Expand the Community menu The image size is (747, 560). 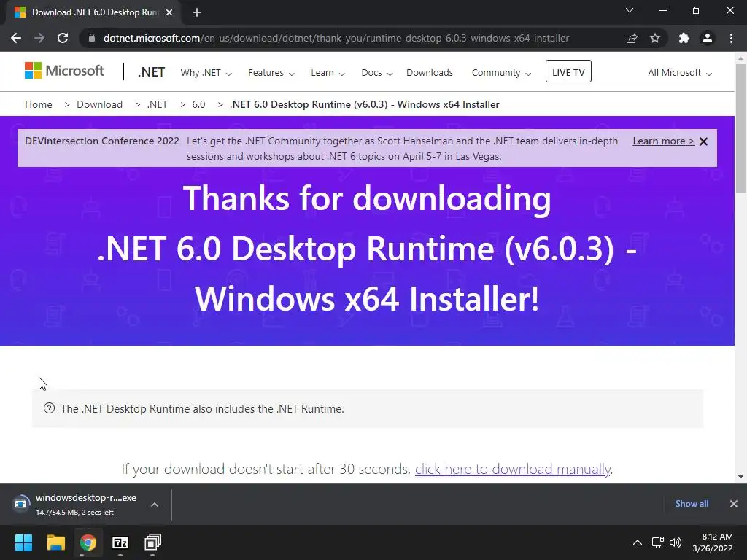tap(501, 73)
